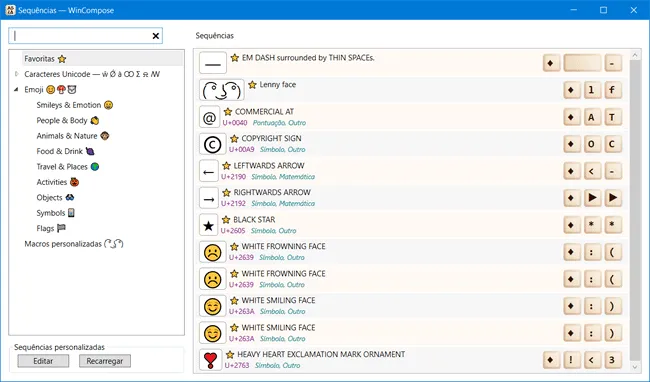Expand the Caracteres Unicode tree node arrow
The height and width of the screenshot is (382, 650).
(17, 74)
